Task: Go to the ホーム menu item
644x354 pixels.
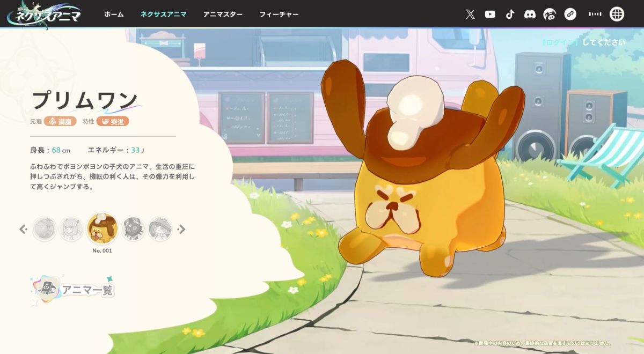Action: (x=114, y=14)
